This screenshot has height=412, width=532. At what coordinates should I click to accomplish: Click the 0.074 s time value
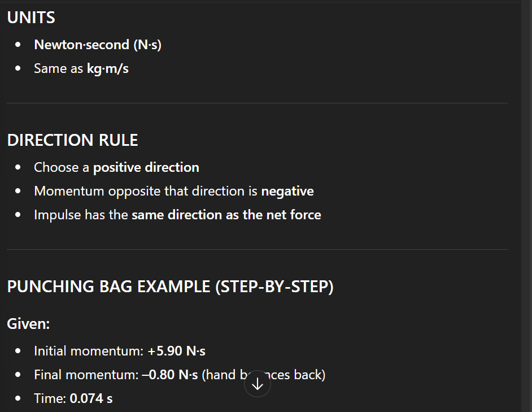(91, 398)
